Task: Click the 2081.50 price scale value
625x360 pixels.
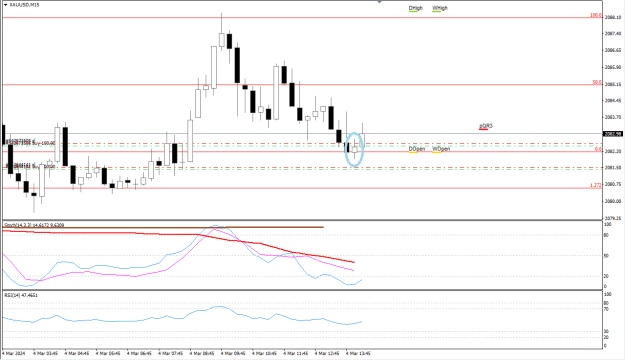Action: click(613, 168)
